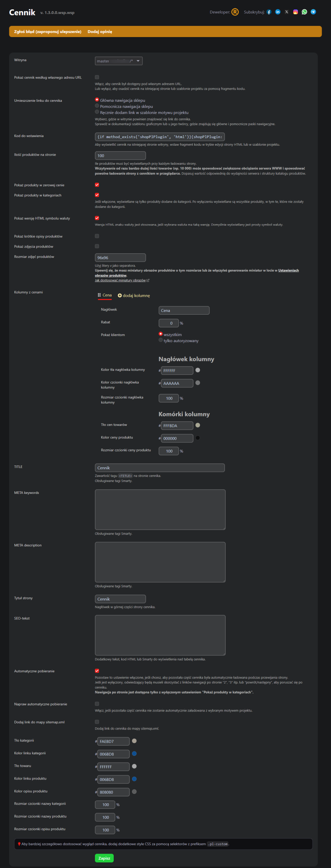Click 'Dodaj opinię' in orange bar
331x868 pixels.
[x=100, y=32]
